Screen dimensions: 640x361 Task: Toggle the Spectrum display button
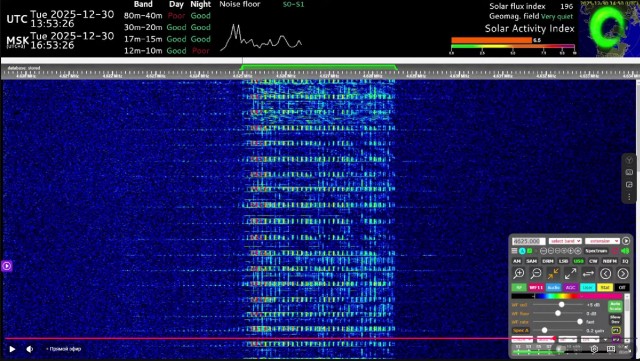point(596,251)
